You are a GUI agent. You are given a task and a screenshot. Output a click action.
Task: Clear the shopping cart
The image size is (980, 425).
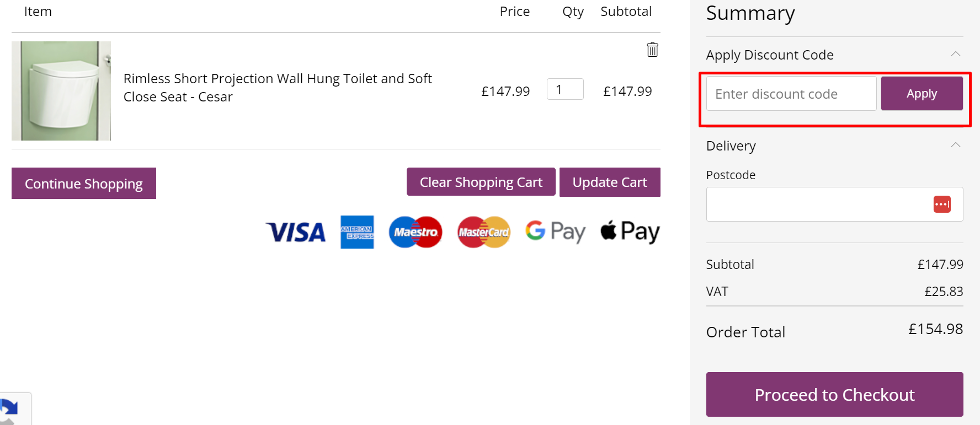coord(481,182)
